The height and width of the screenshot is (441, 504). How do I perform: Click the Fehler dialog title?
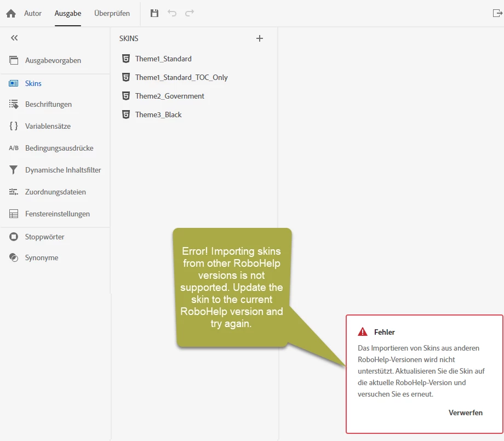click(x=385, y=333)
